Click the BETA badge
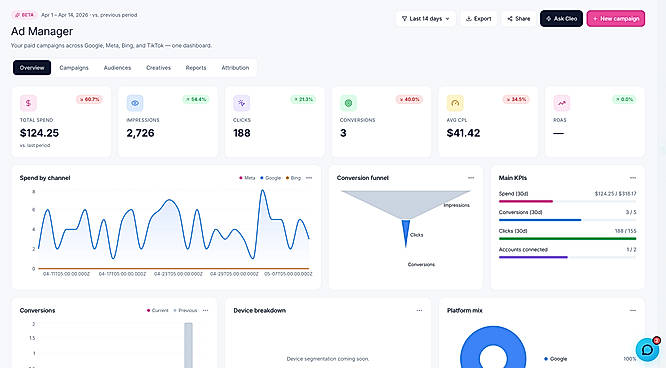Viewport: 666px width, 368px height. pyautogui.click(x=25, y=15)
